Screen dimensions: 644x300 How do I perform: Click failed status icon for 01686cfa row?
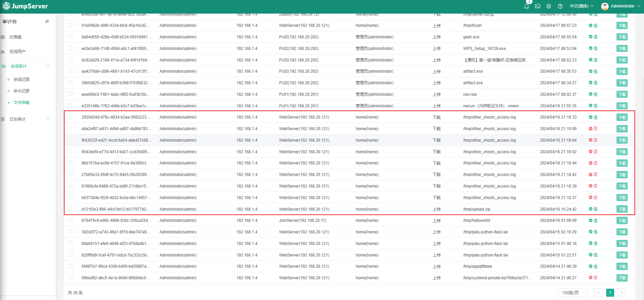pos(591,186)
